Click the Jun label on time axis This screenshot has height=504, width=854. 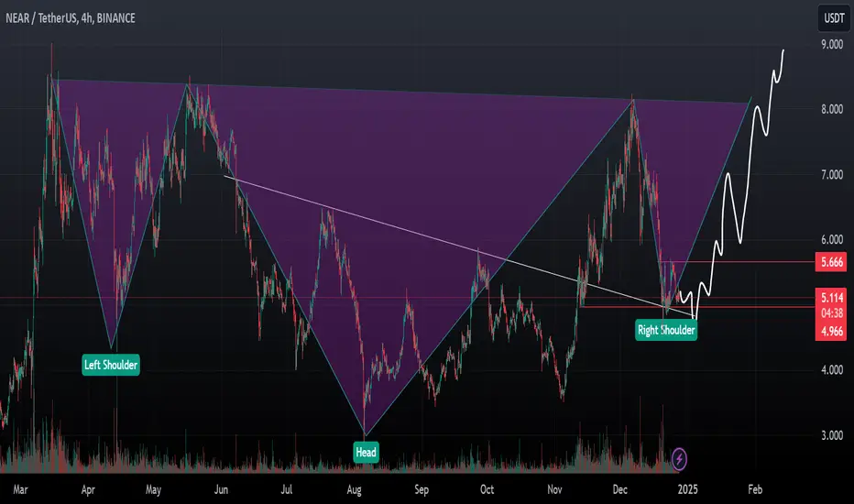click(221, 489)
